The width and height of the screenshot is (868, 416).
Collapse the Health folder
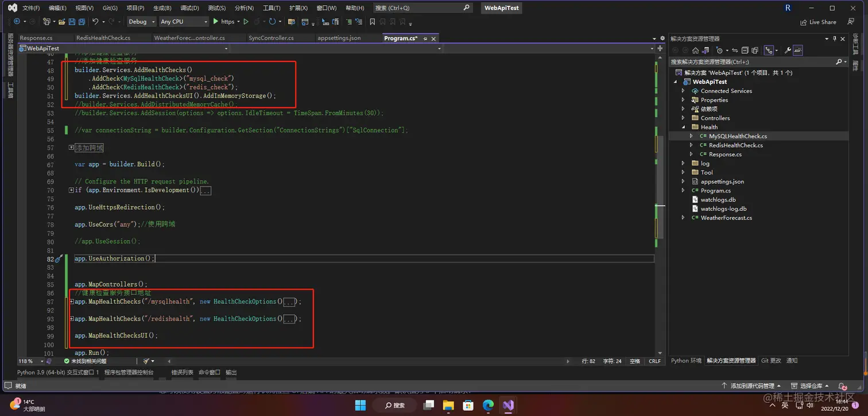point(683,127)
